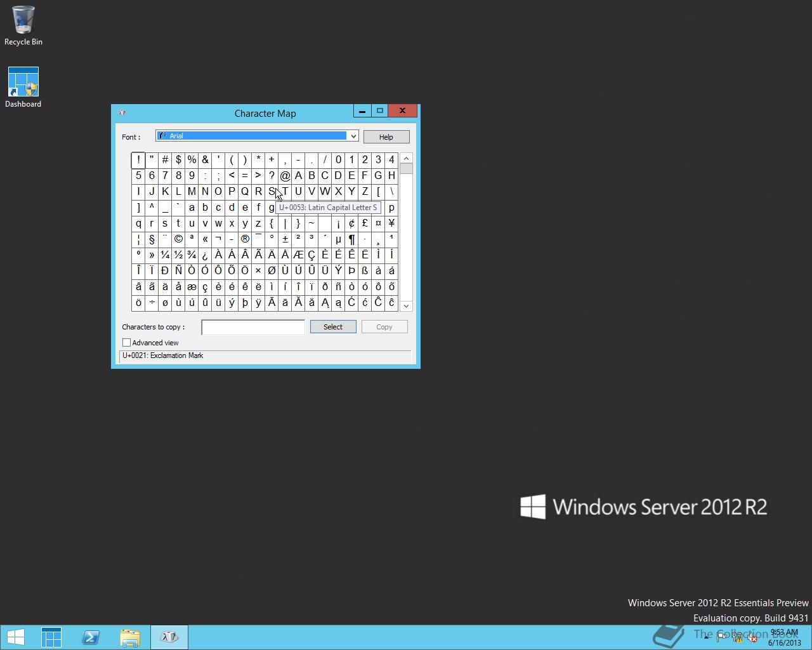
Task: Click the Select button
Action: [x=332, y=327]
